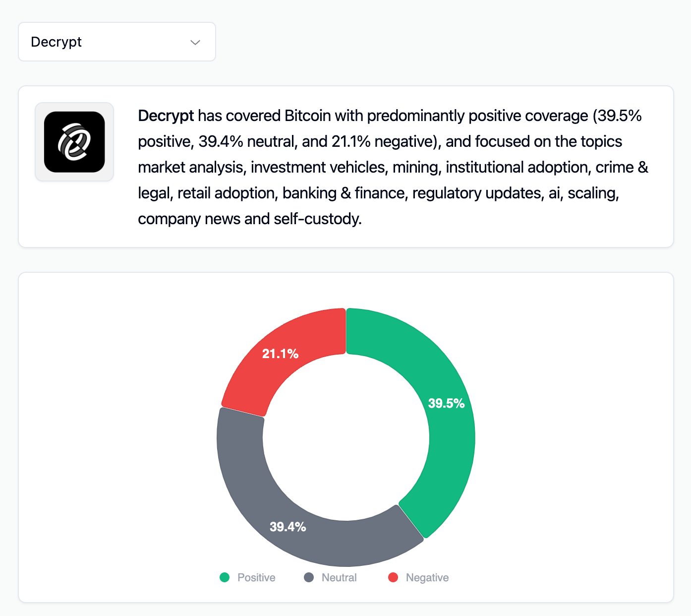Click the gray Neutral legend dot
The width and height of the screenshot is (691, 616).
tap(309, 577)
